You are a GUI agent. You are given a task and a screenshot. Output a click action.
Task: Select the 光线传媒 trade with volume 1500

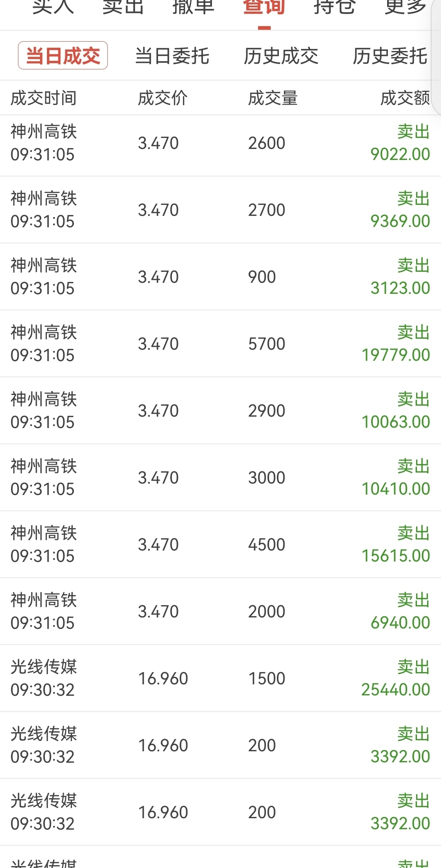pos(220,679)
